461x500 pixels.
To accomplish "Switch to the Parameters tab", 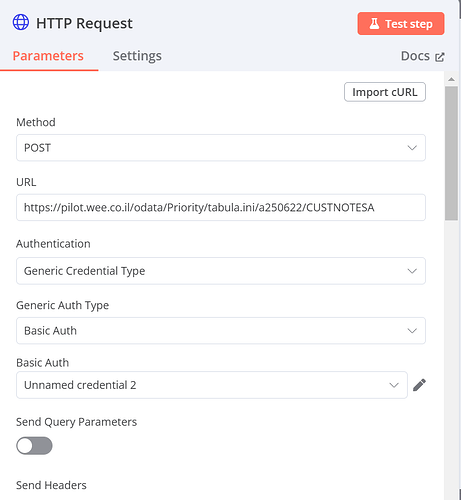I will 48,56.
